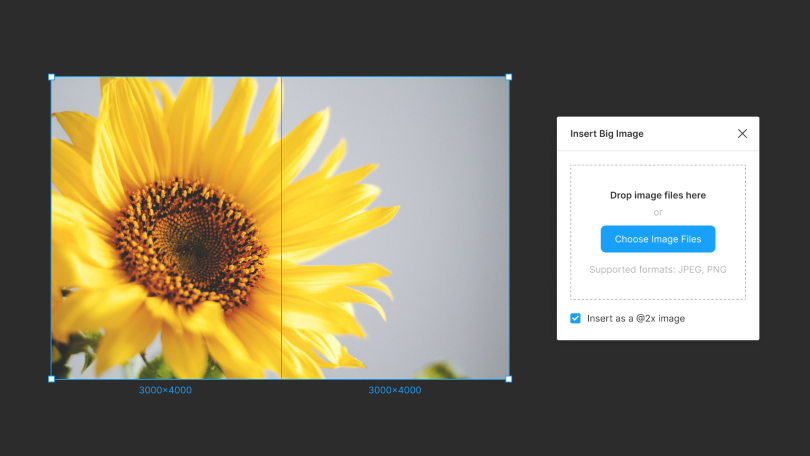Click the Insert Big Image title text
Screen dimensions: 810x456
tap(607, 134)
